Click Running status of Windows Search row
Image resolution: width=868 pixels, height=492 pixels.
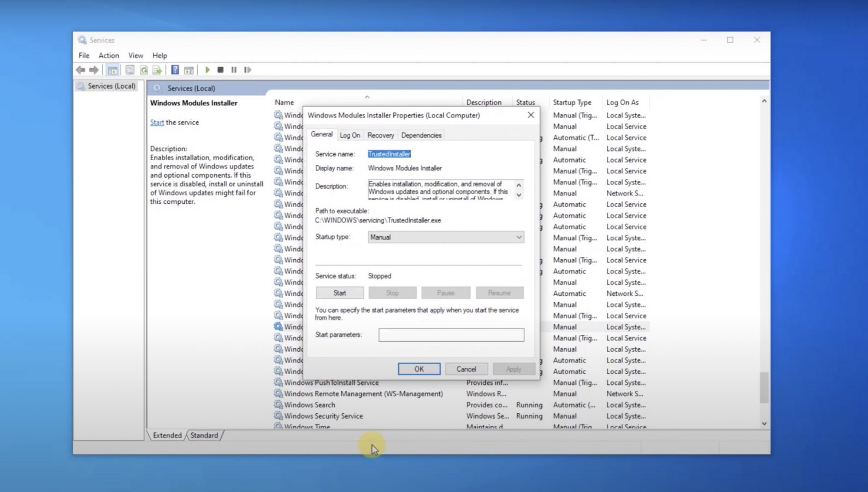(x=529, y=405)
